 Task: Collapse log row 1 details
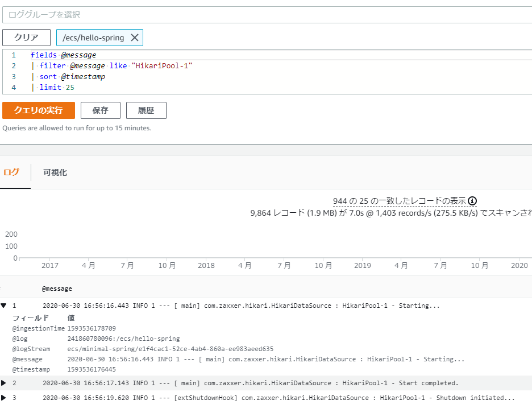tap(4, 306)
